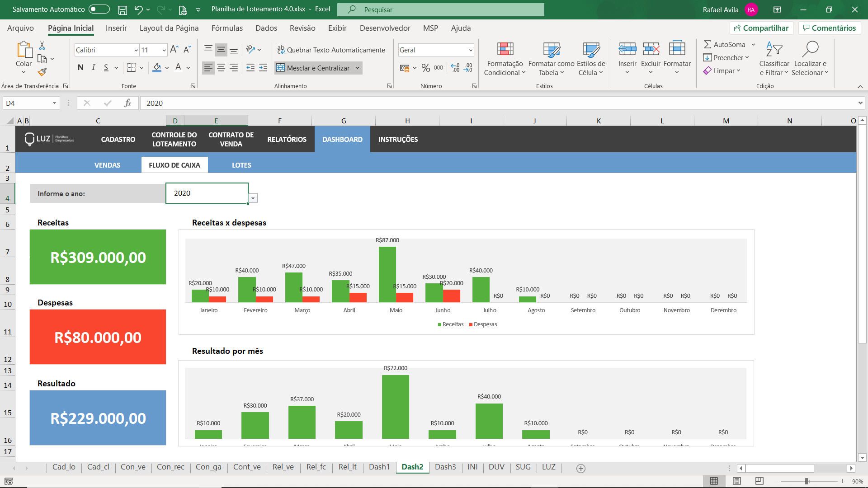The width and height of the screenshot is (868, 488).
Task: Expand the Geral number format dropdown
Action: [470, 50]
